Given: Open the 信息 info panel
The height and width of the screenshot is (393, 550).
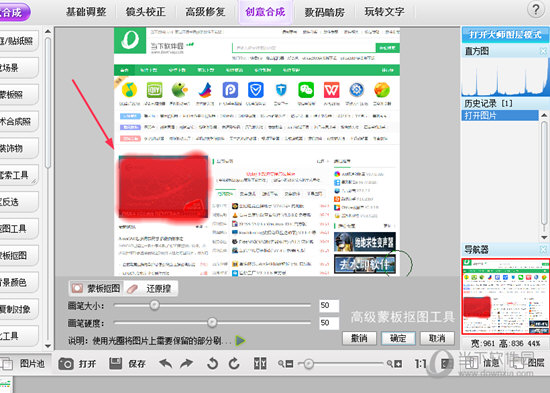Looking at the screenshot, I should 482,363.
